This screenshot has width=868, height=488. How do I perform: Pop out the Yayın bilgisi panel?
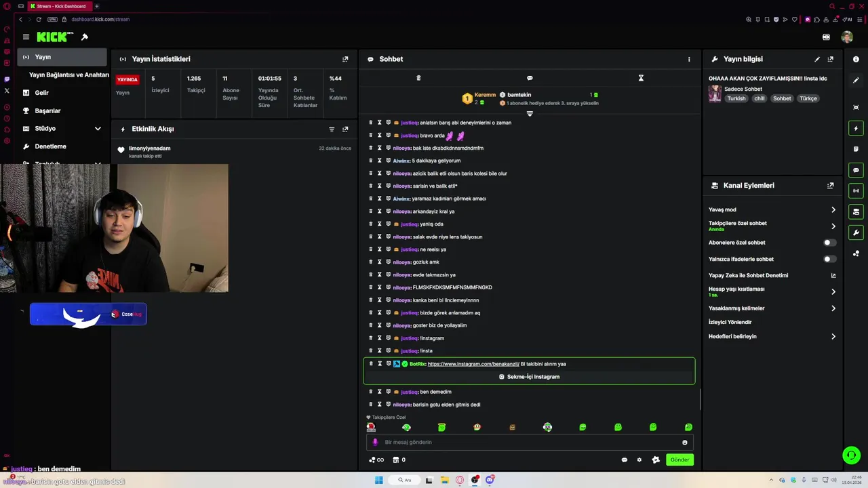[830, 59]
